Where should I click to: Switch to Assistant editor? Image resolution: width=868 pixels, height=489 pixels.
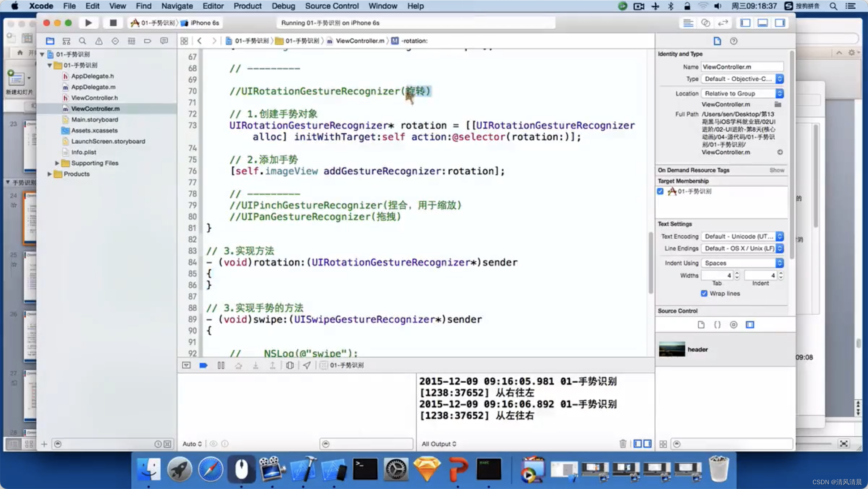[x=706, y=23]
